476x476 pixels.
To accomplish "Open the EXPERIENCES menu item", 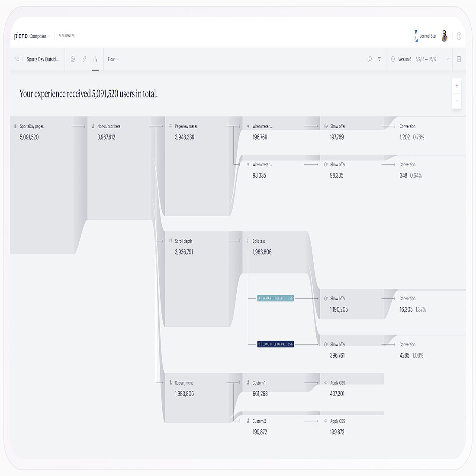I will tap(66, 36).
